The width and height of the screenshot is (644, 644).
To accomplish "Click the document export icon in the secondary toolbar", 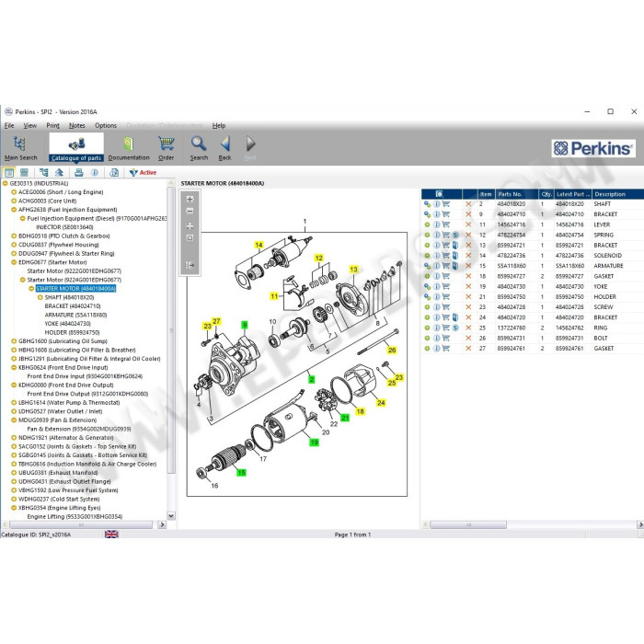I will tap(114, 173).
